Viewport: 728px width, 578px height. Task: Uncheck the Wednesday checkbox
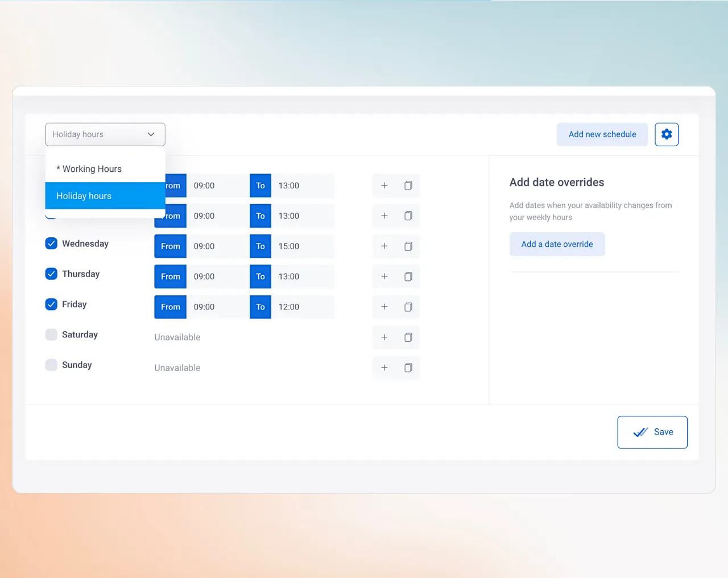tap(51, 243)
